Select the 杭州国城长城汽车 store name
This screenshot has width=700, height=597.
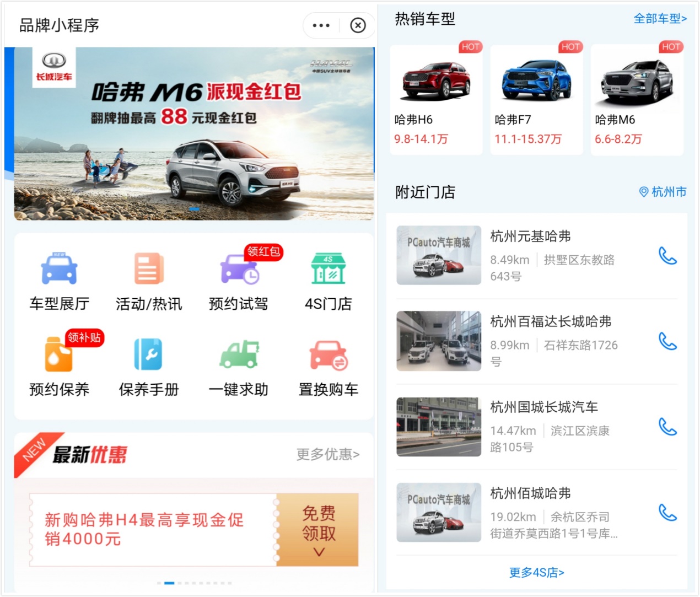544,407
